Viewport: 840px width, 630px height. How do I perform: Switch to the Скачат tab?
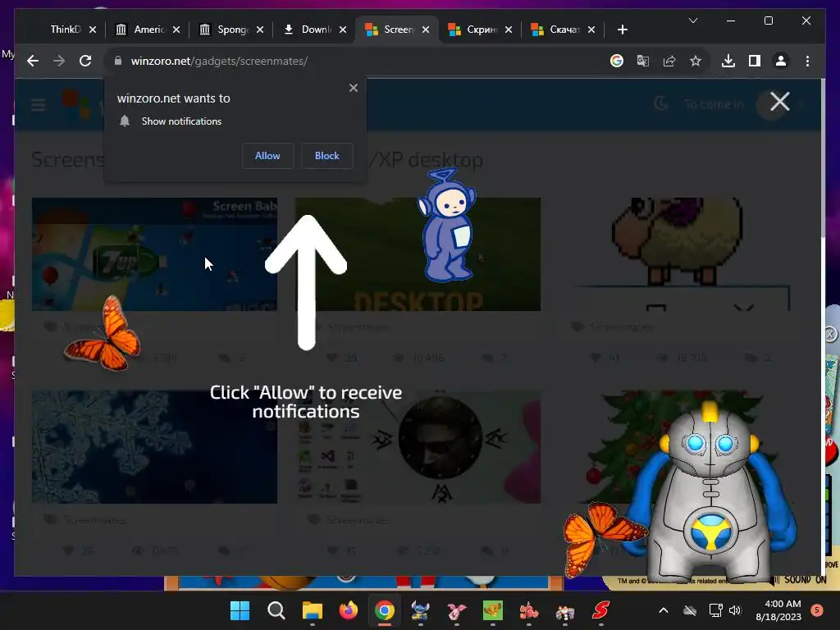564,30
